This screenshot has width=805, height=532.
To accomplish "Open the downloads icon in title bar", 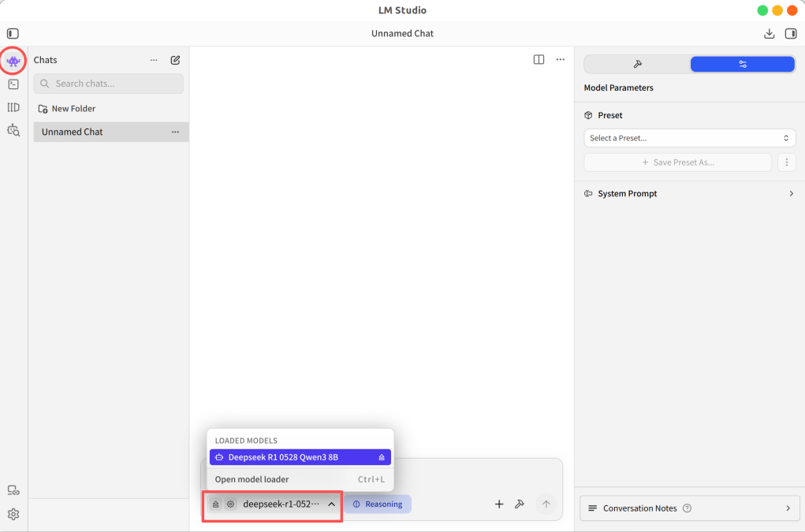I will pyautogui.click(x=769, y=34).
